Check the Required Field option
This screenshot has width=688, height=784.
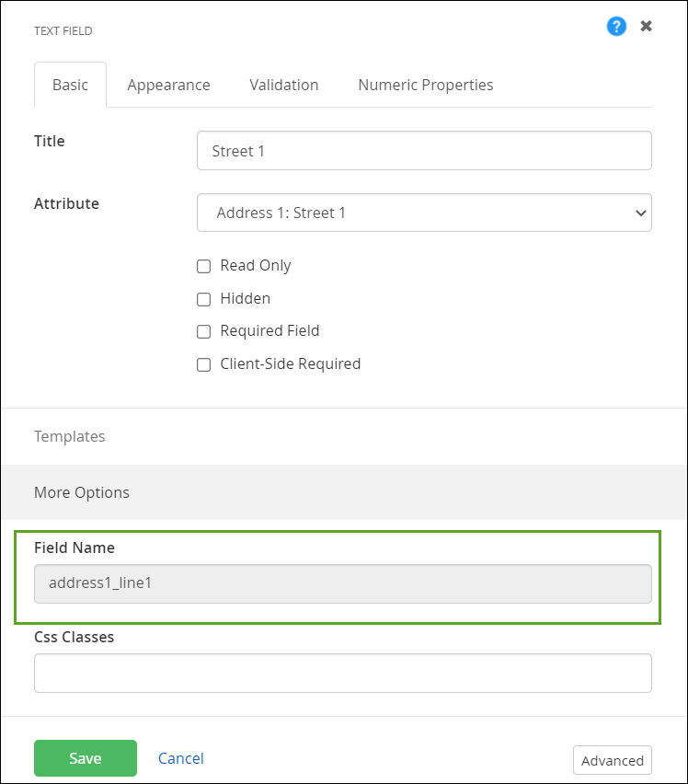tap(204, 331)
